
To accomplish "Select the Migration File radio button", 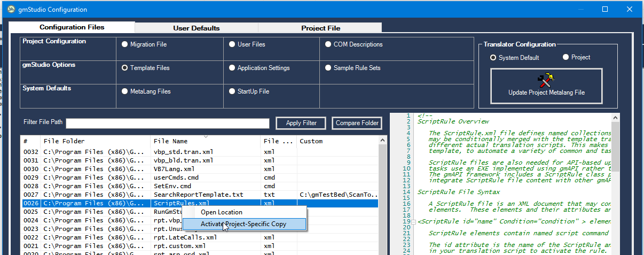I will click(x=125, y=44).
